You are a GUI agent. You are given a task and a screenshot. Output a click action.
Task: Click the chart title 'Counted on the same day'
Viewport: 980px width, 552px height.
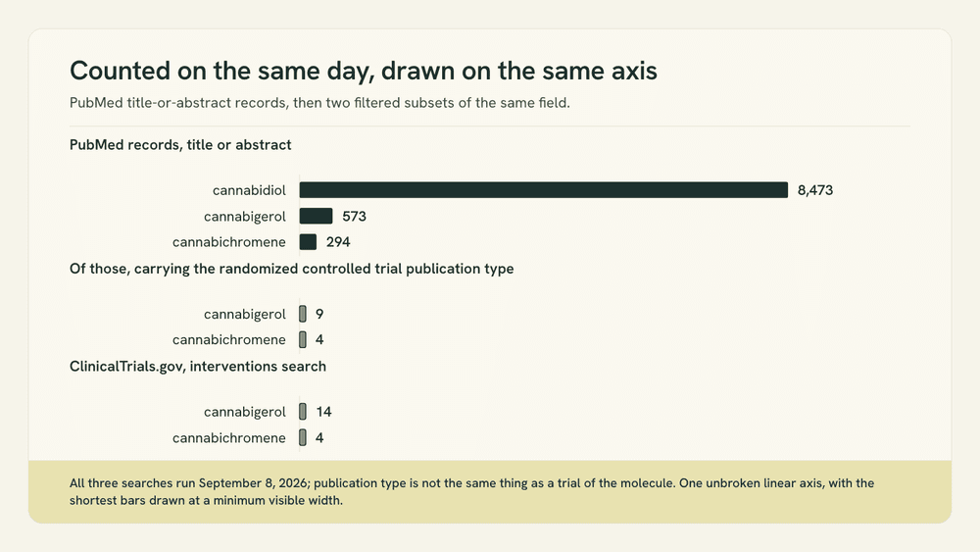point(364,71)
